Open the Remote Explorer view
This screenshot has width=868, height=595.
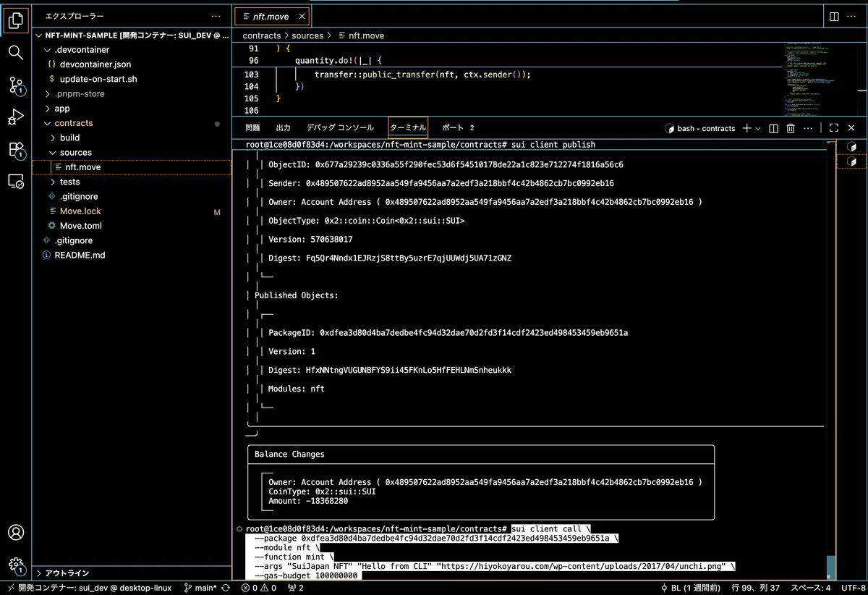click(x=16, y=182)
